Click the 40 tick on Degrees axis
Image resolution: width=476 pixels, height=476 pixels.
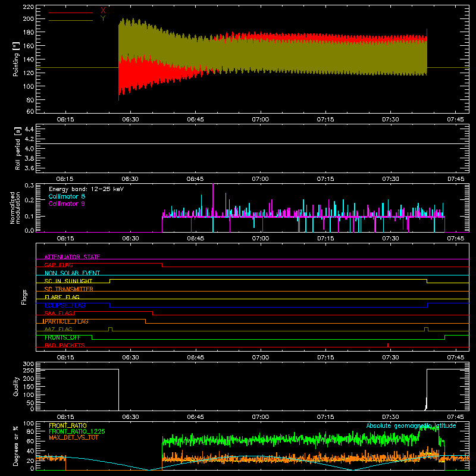30,451
